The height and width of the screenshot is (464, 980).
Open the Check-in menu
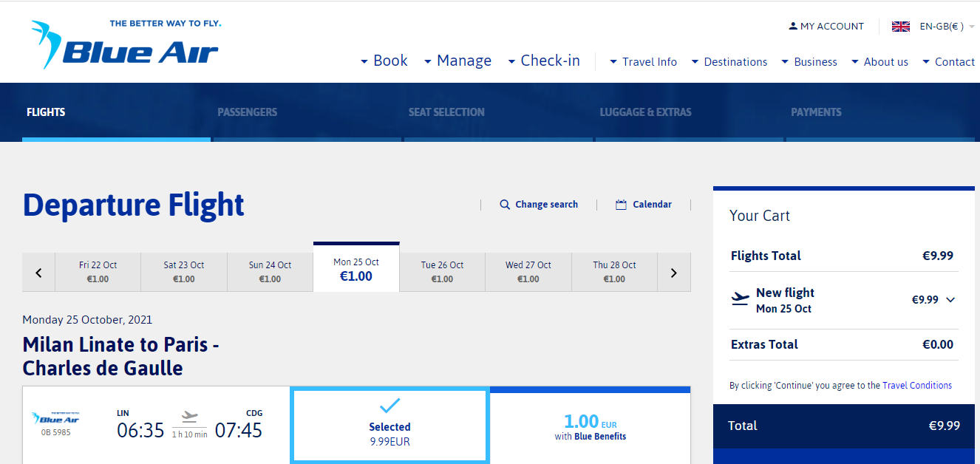click(544, 61)
